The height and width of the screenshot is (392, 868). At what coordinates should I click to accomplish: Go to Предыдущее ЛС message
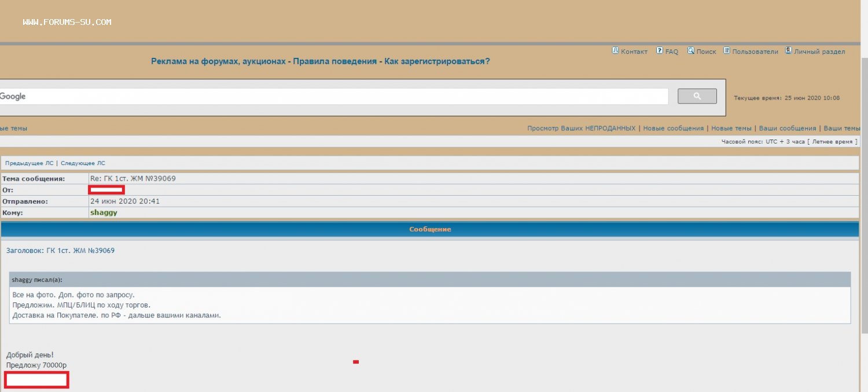(x=29, y=163)
